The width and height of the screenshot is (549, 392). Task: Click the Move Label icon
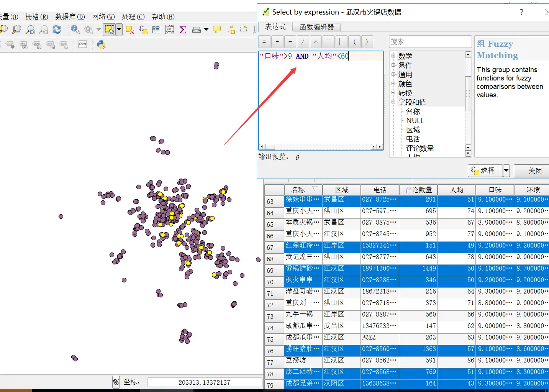click(x=37, y=44)
